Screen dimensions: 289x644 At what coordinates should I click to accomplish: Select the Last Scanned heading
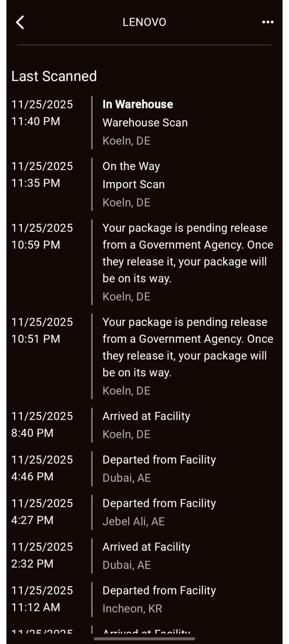pyautogui.click(x=54, y=76)
